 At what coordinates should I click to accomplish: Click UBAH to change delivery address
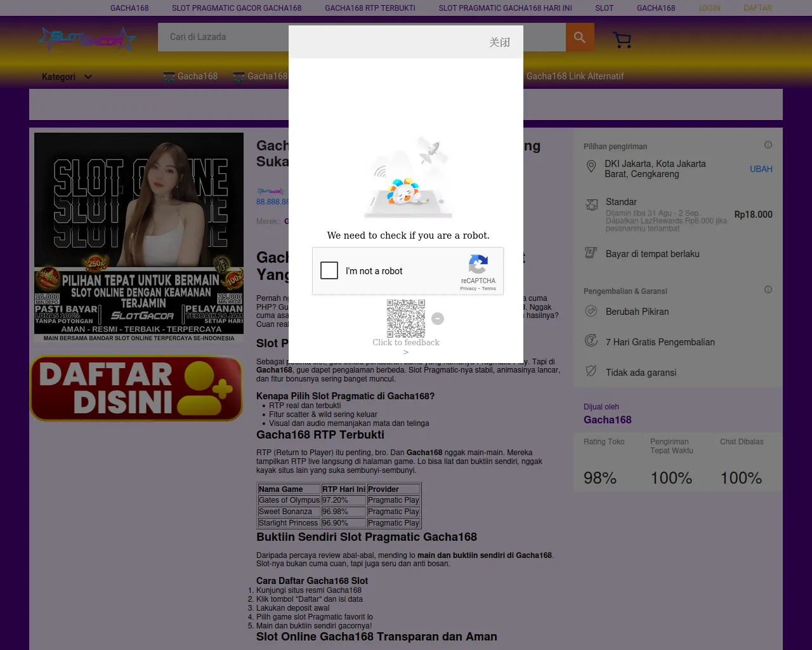(x=761, y=169)
